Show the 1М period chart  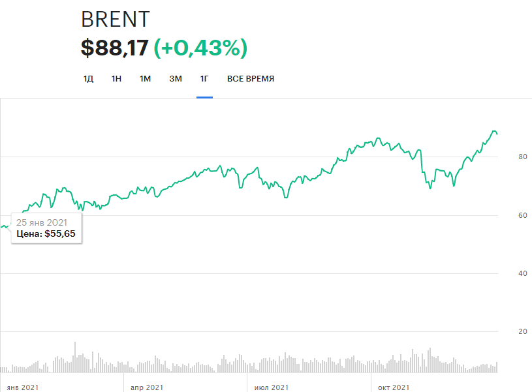(145, 79)
